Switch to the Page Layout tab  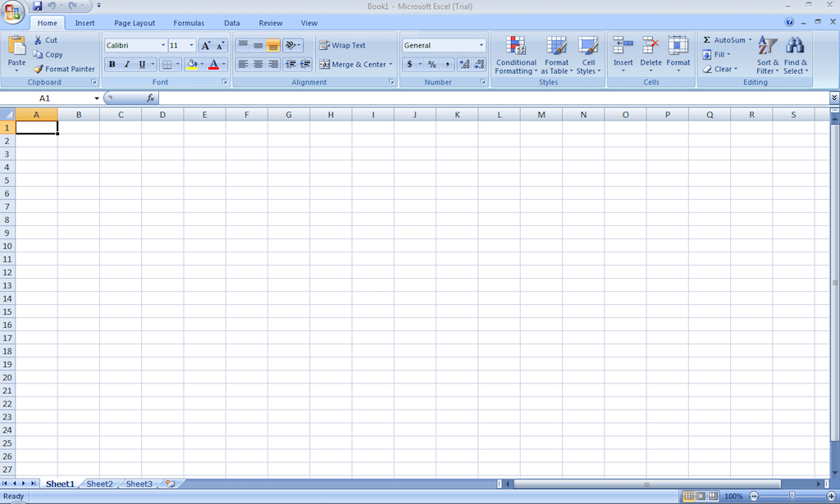point(135,23)
